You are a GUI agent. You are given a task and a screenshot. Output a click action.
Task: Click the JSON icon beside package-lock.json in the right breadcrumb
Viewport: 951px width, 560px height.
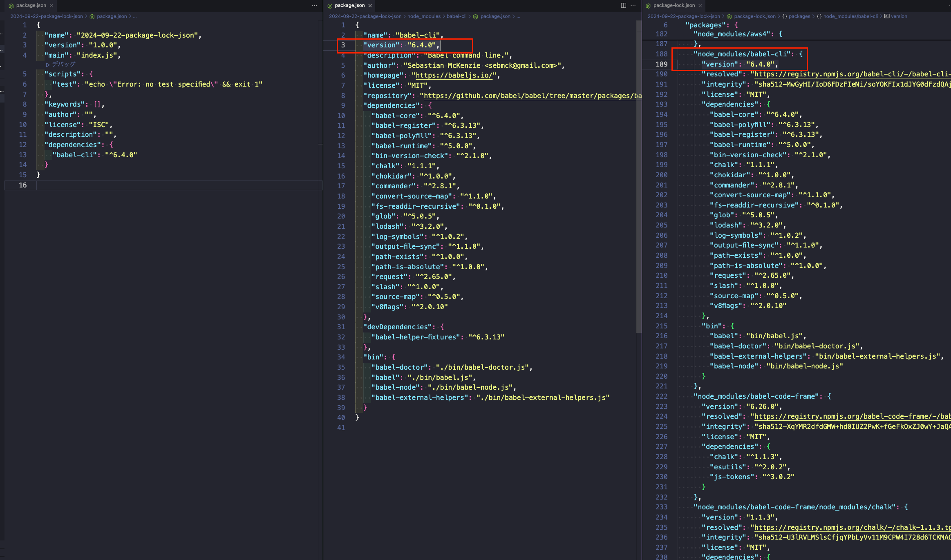[729, 16]
